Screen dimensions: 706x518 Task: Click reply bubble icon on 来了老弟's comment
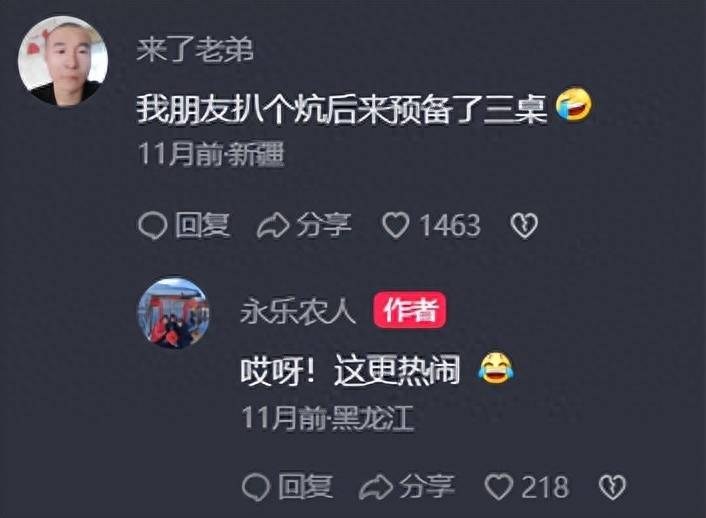click(153, 225)
